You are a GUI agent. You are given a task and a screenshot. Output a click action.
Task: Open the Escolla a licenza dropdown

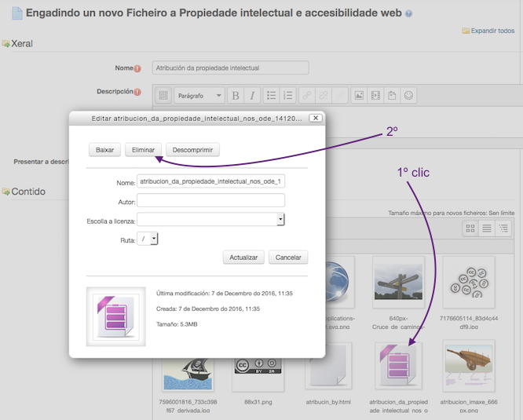(x=210, y=219)
